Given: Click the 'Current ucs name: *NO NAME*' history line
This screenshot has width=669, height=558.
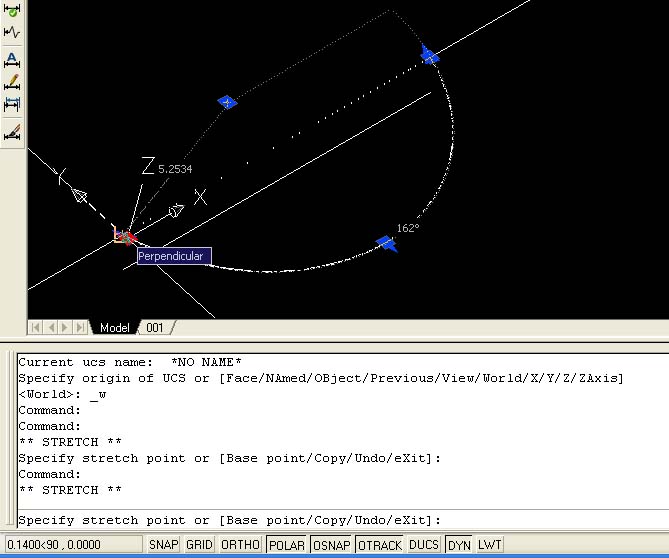Looking at the screenshot, I should (x=130, y=362).
